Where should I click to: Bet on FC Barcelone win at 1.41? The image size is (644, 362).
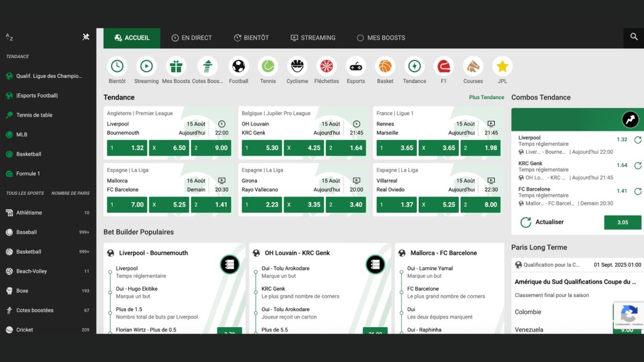pyautogui.click(x=211, y=205)
